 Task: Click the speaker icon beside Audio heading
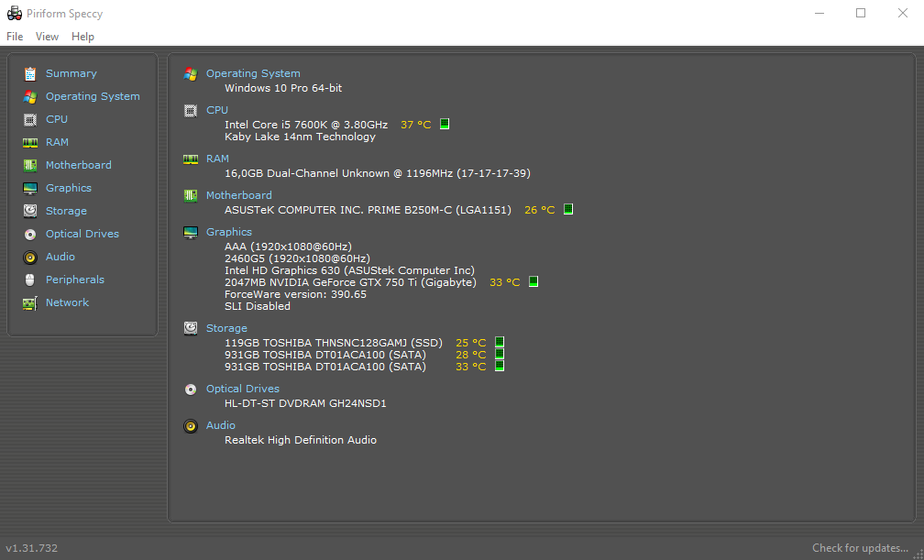[x=191, y=425]
